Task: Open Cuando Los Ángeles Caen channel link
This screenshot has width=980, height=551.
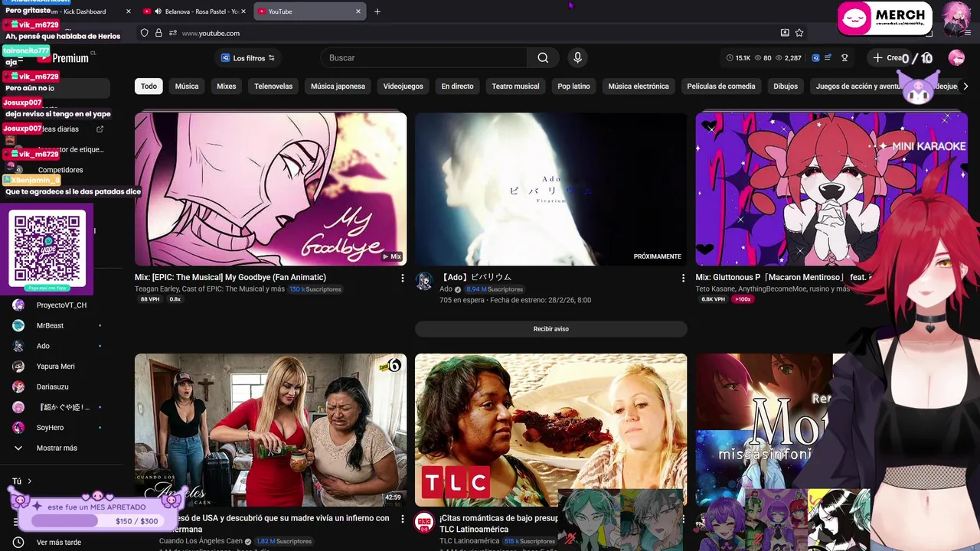Action: [201, 541]
